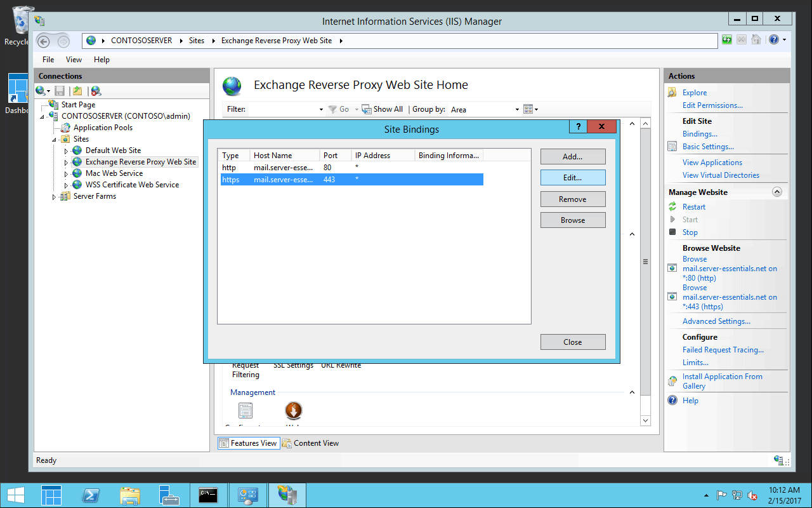Open the Help menu
This screenshot has width=812, height=508.
[101, 60]
